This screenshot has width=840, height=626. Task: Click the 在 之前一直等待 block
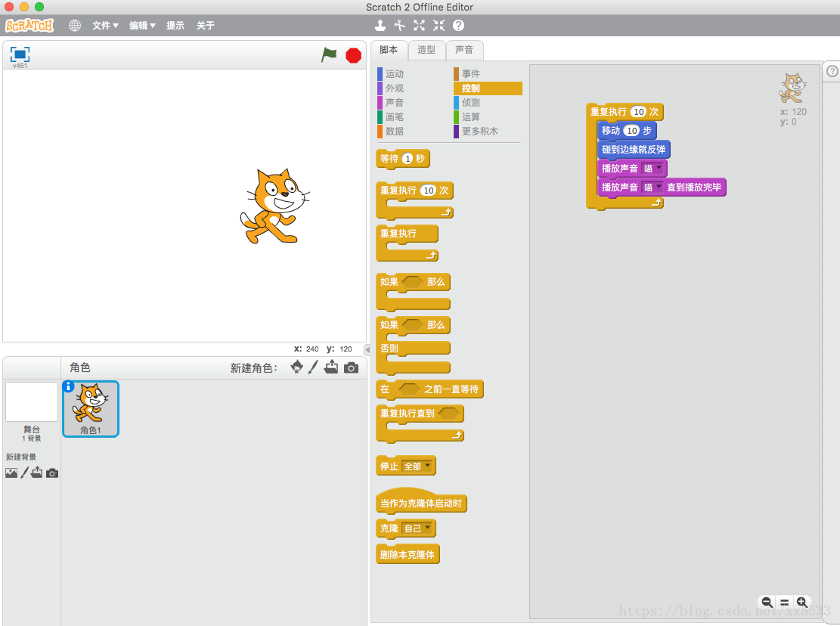point(429,389)
